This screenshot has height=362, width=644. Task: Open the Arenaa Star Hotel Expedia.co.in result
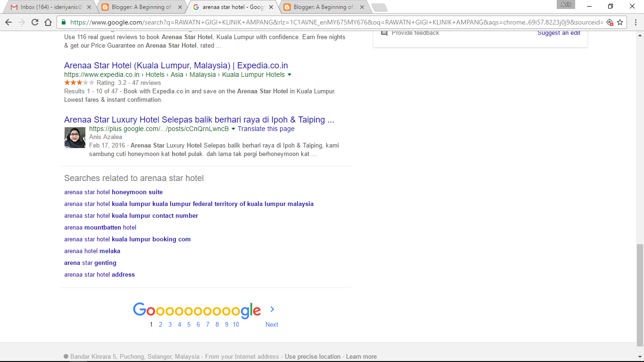pos(176,66)
